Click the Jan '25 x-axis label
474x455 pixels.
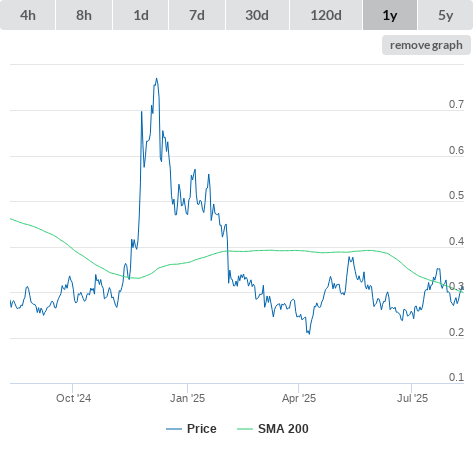pyautogui.click(x=187, y=398)
